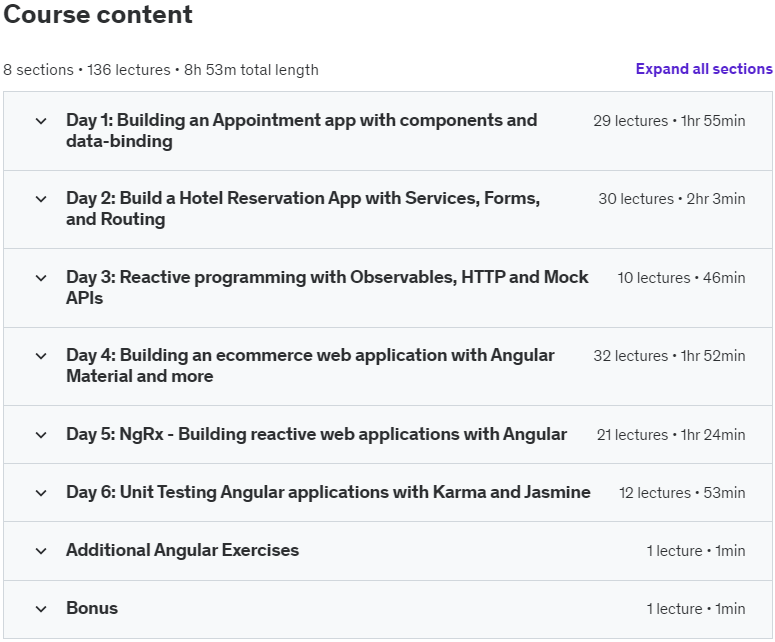Expand the Day 6 Unit Testing chevron
The height and width of the screenshot is (642, 775).
41,493
